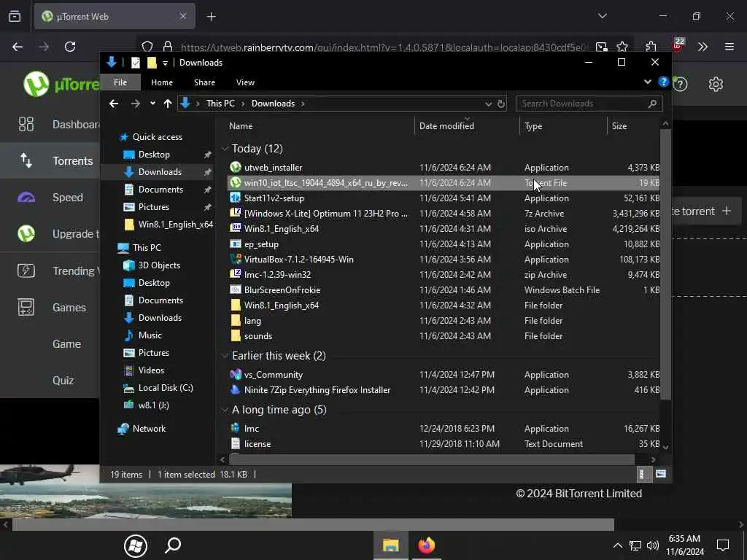Sort by the Name column header
Image resolution: width=747 pixels, height=560 pixels.
[320, 125]
